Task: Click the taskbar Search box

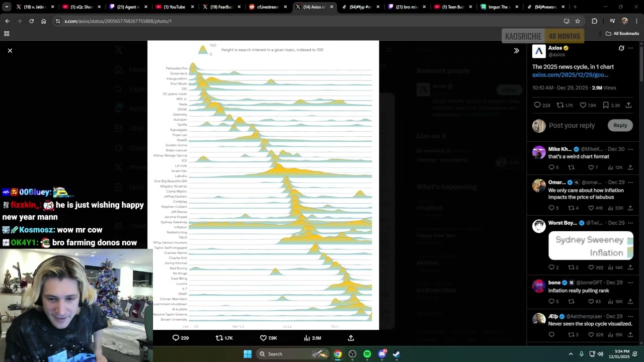Action: pyautogui.click(x=293, y=354)
